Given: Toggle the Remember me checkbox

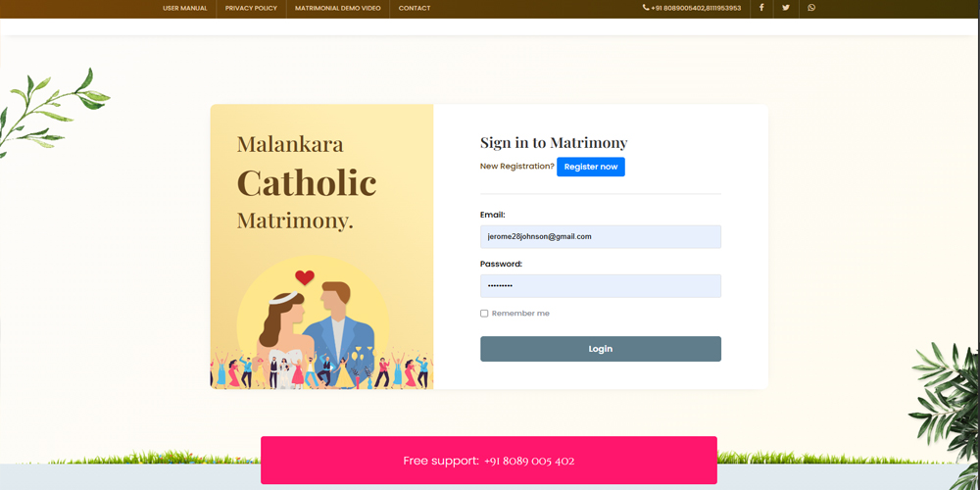Looking at the screenshot, I should click(x=484, y=314).
